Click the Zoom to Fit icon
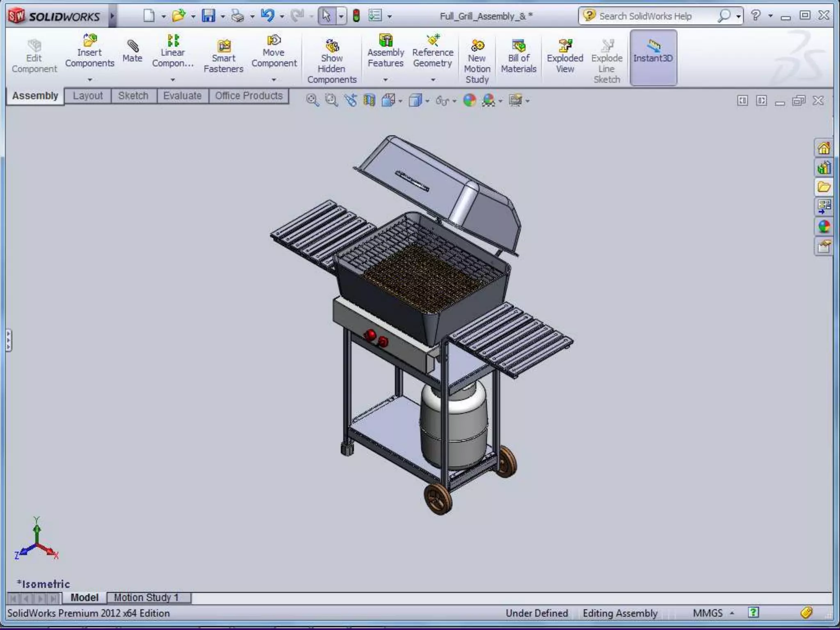Screen dimensions: 840x630 (312, 100)
